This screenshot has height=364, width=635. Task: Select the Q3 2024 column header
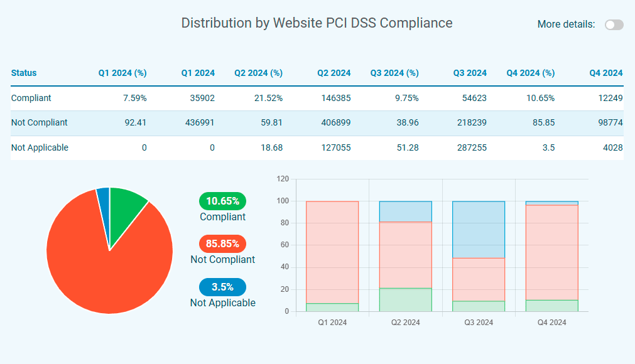[470, 73]
